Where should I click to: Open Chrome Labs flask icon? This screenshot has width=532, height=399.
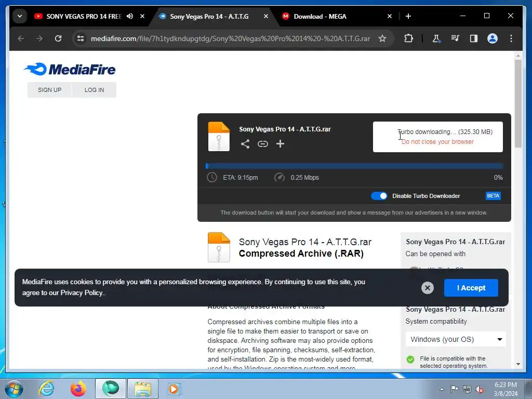coord(436,38)
